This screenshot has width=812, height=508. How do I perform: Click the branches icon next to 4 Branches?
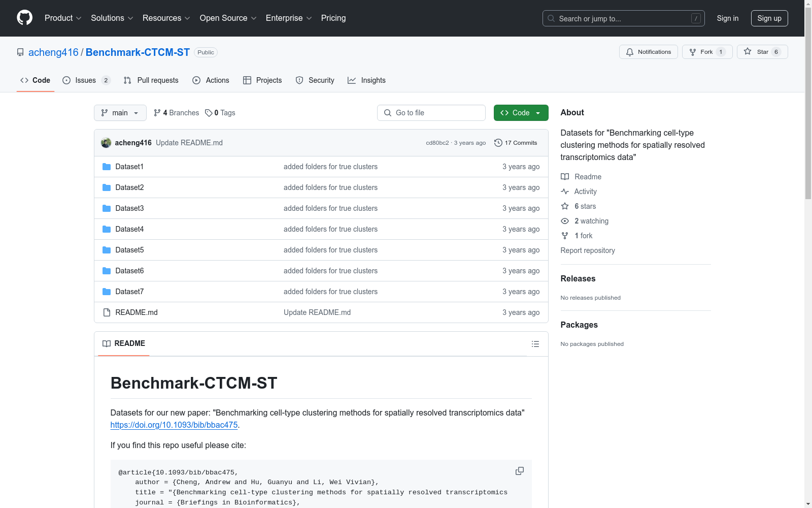pos(157,113)
